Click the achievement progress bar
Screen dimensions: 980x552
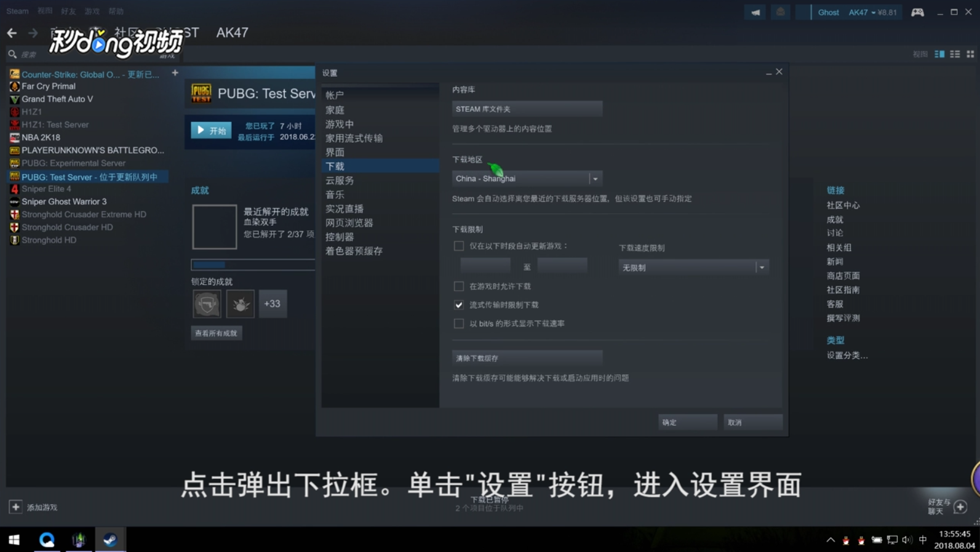(x=253, y=265)
